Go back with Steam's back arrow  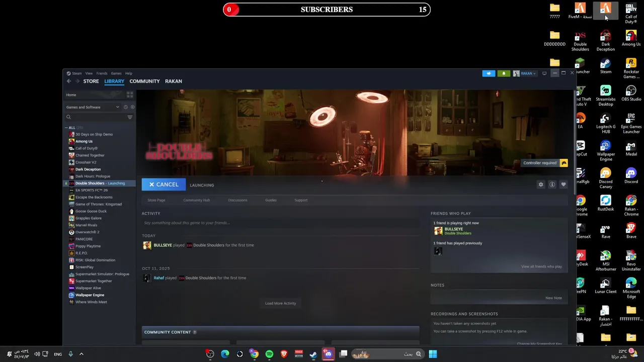tap(69, 81)
